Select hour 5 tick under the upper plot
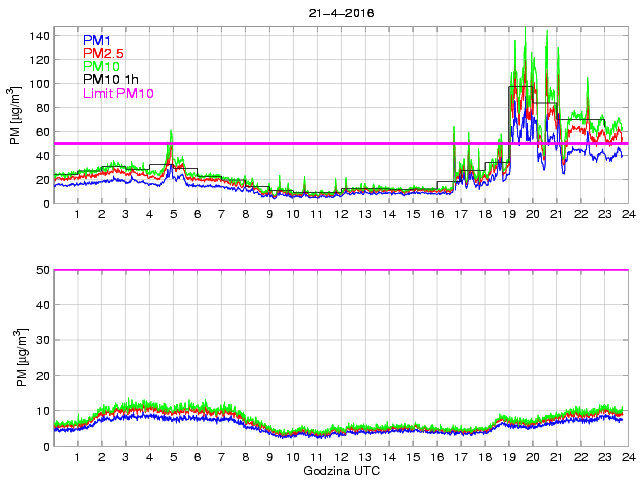 [173, 215]
